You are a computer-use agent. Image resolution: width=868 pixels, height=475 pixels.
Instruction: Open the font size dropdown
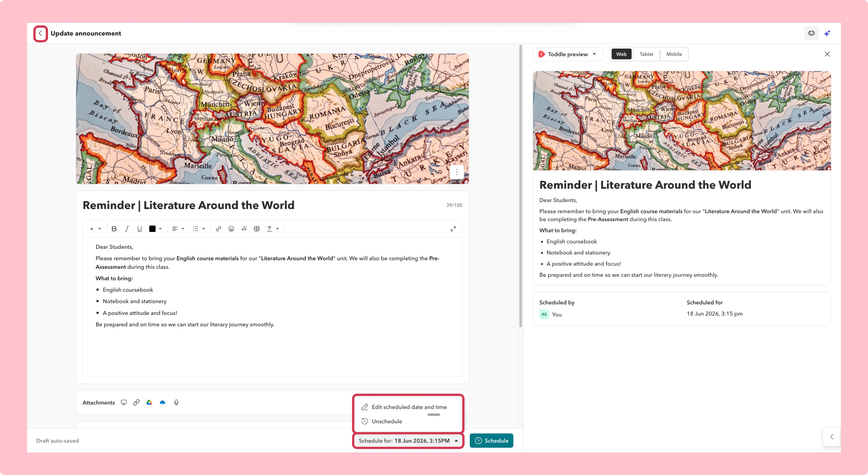[x=95, y=229]
